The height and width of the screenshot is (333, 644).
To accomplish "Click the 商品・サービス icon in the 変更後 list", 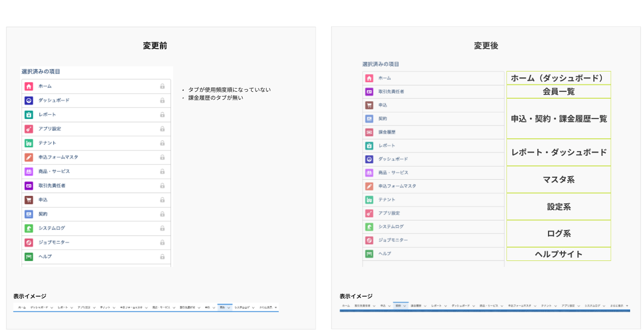I will tap(369, 172).
